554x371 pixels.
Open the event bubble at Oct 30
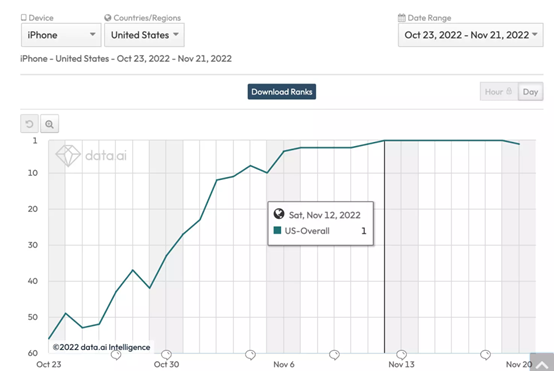coord(166,354)
